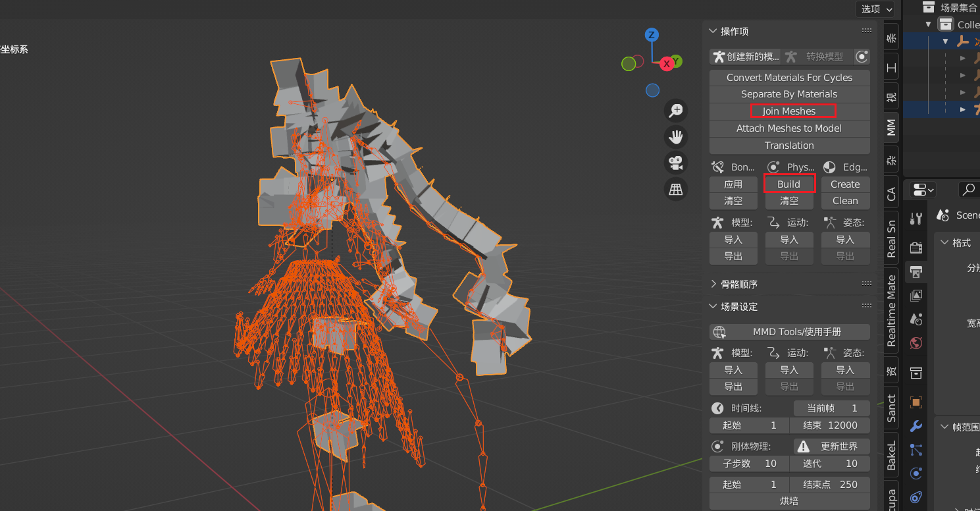Click the Z axis gizmo handle
The image size is (980, 511).
652,35
